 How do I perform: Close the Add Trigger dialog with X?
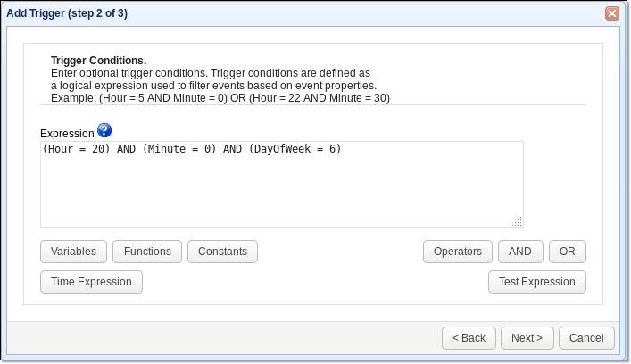coord(611,13)
